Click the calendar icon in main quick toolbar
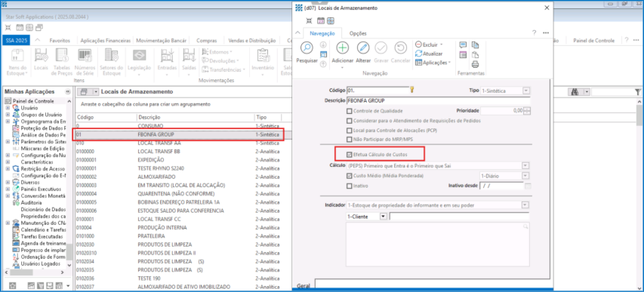 tap(19, 27)
